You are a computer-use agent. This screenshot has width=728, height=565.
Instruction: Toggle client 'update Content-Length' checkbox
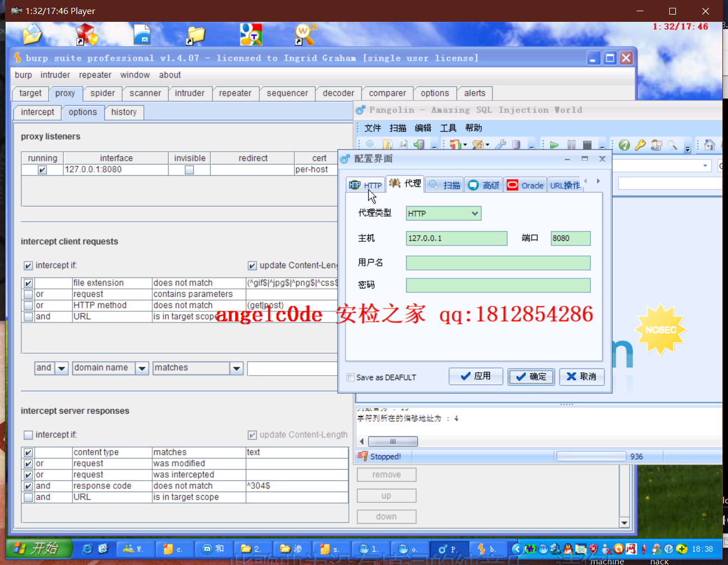[x=252, y=265]
